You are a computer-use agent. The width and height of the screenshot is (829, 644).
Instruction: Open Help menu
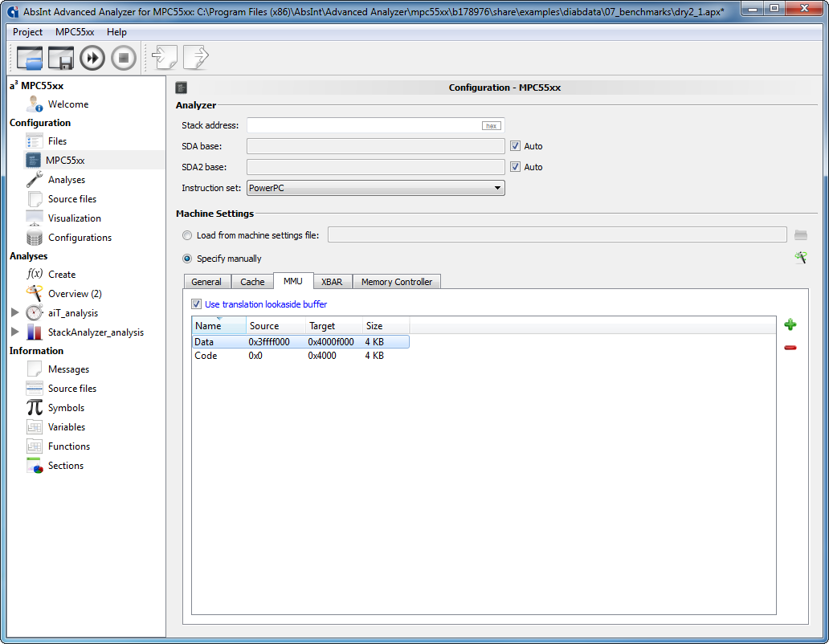point(116,31)
